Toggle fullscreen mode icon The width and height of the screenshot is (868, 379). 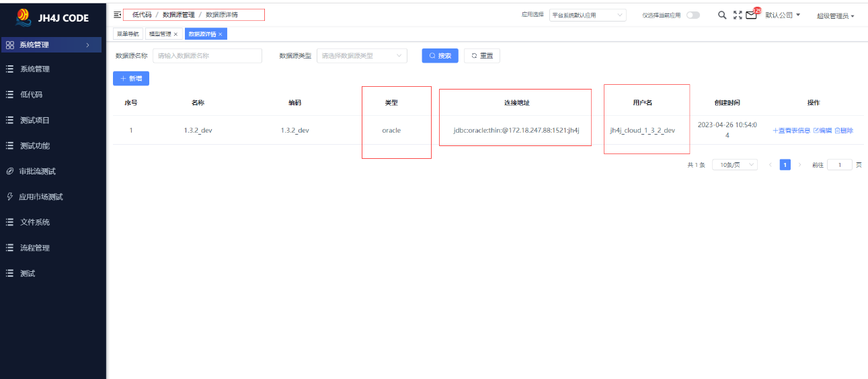(738, 15)
